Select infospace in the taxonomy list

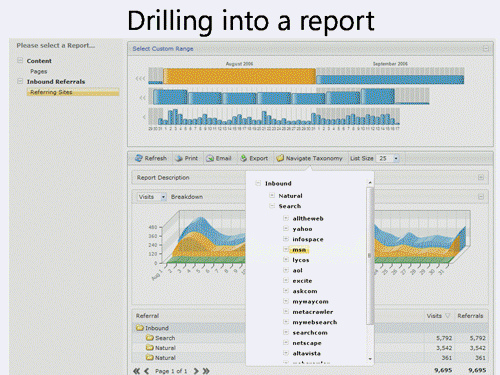[x=308, y=239]
